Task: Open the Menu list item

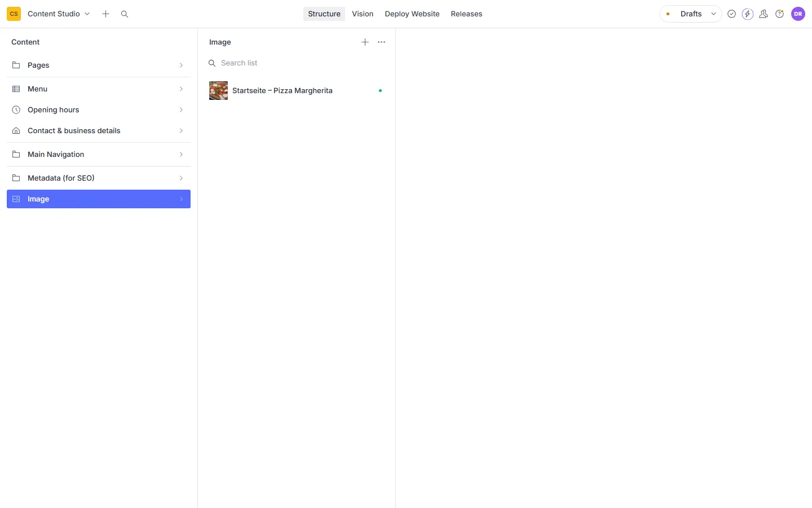Action: (x=99, y=89)
